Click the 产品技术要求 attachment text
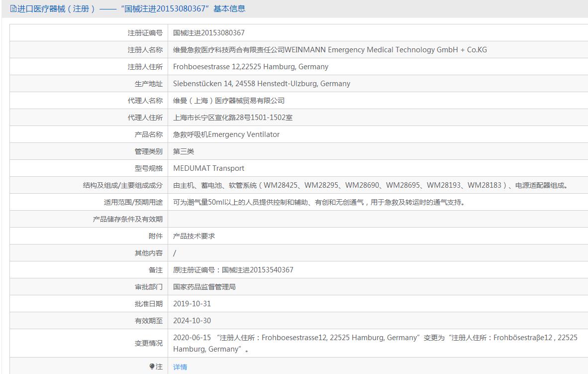Viewport: 588px width, 374px height. pyautogui.click(x=194, y=236)
